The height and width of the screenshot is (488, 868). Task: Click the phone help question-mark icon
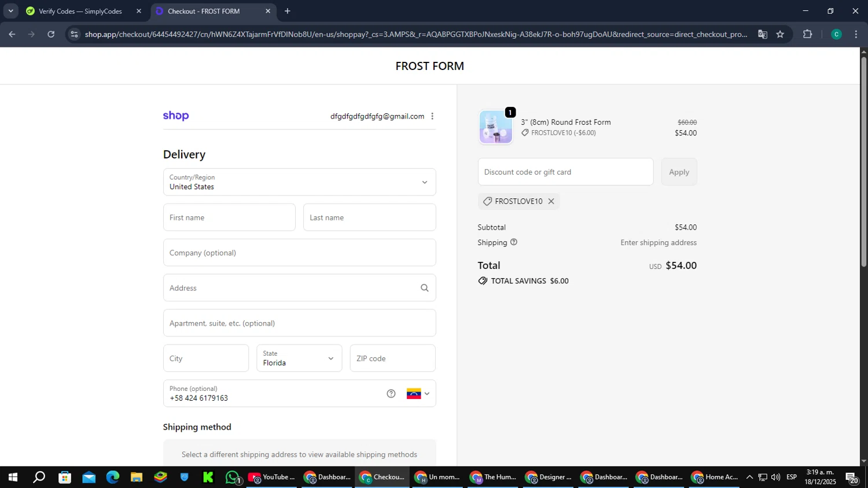391,394
